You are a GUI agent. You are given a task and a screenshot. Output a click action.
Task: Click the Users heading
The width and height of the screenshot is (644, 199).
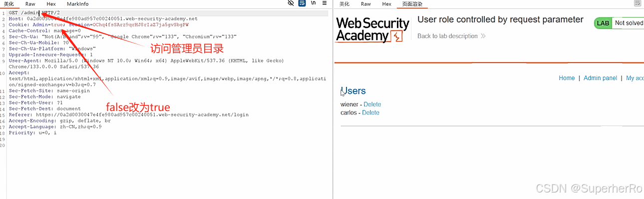(x=353, y=91)
